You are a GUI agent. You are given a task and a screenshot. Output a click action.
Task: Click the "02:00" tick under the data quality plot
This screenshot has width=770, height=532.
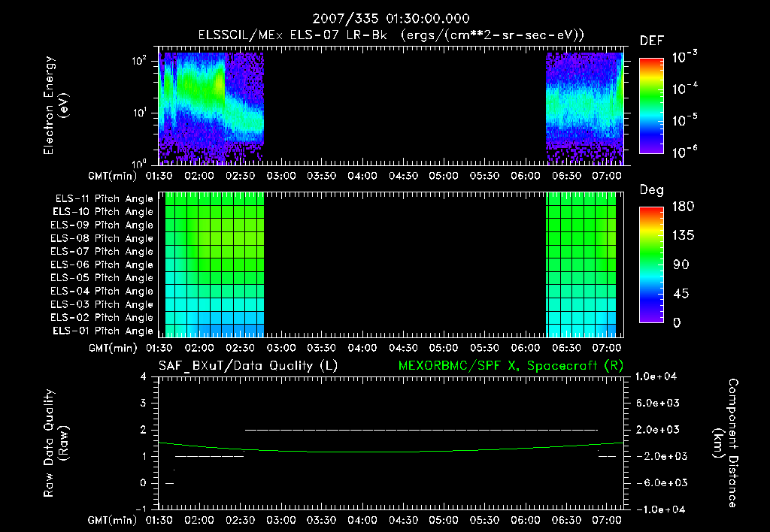[199, 520]
